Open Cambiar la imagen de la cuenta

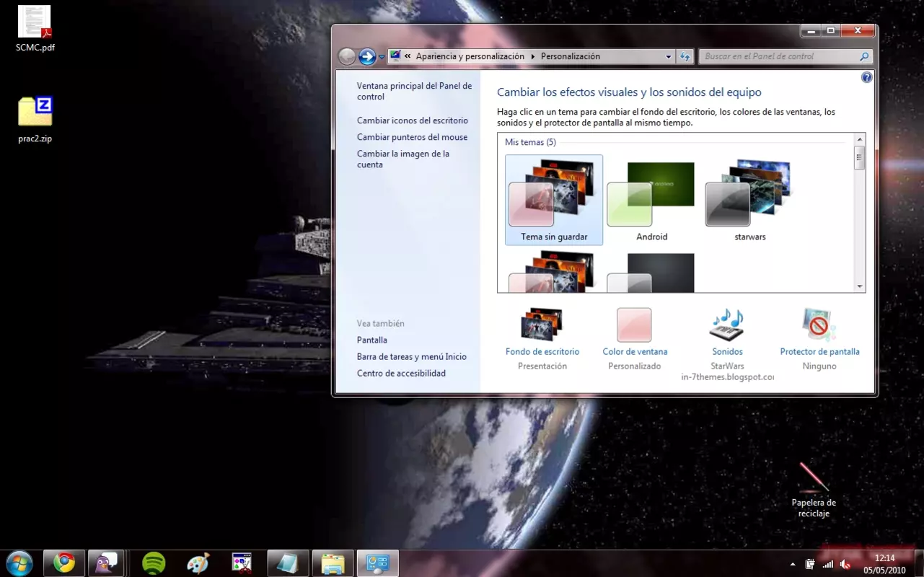tap(403, 159)
